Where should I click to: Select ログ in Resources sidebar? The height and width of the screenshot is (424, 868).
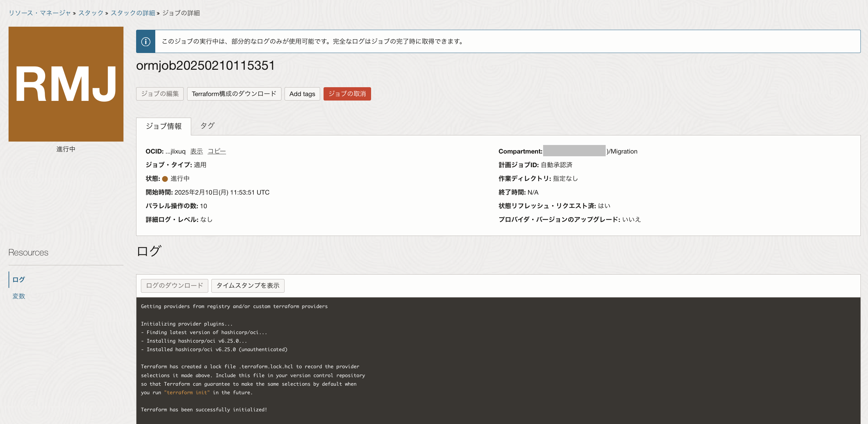click(18, 280)
